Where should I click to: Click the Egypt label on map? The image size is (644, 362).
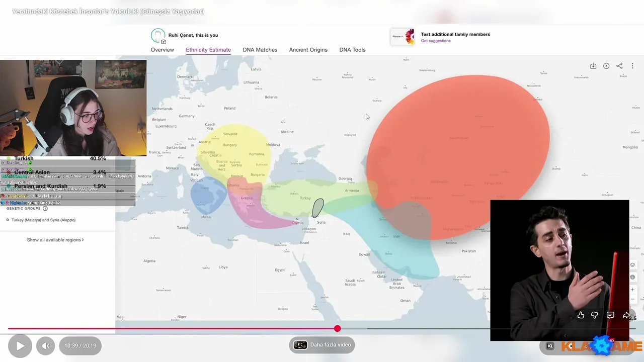[x=280, y=270]
